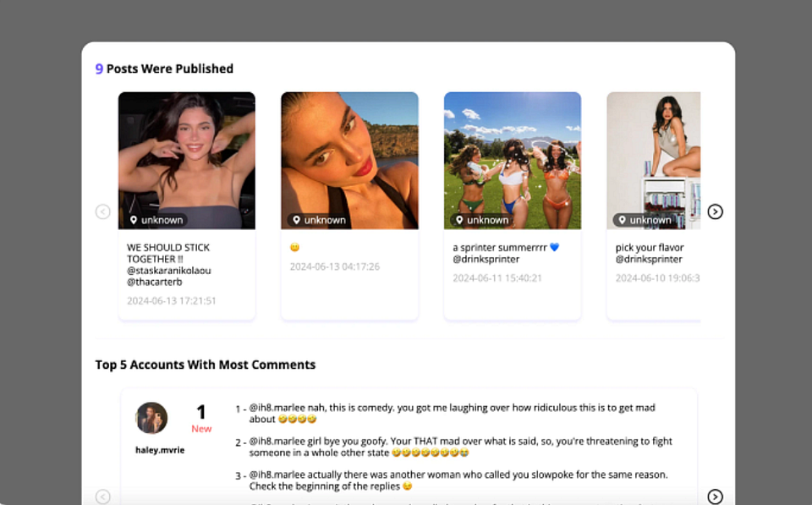Click the haley.mvrie profile avatar

tap(151, 418)
